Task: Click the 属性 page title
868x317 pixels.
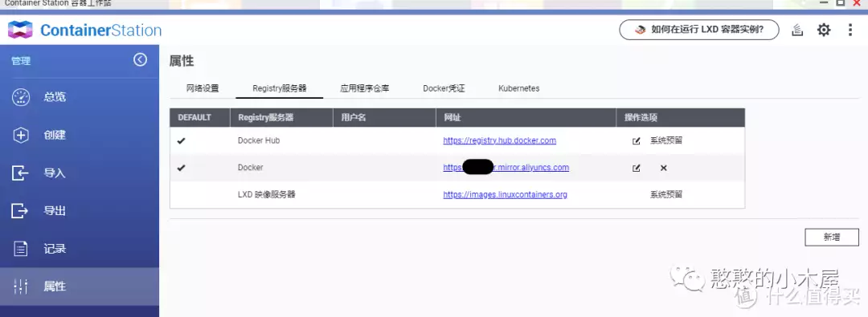Action: 182,61
